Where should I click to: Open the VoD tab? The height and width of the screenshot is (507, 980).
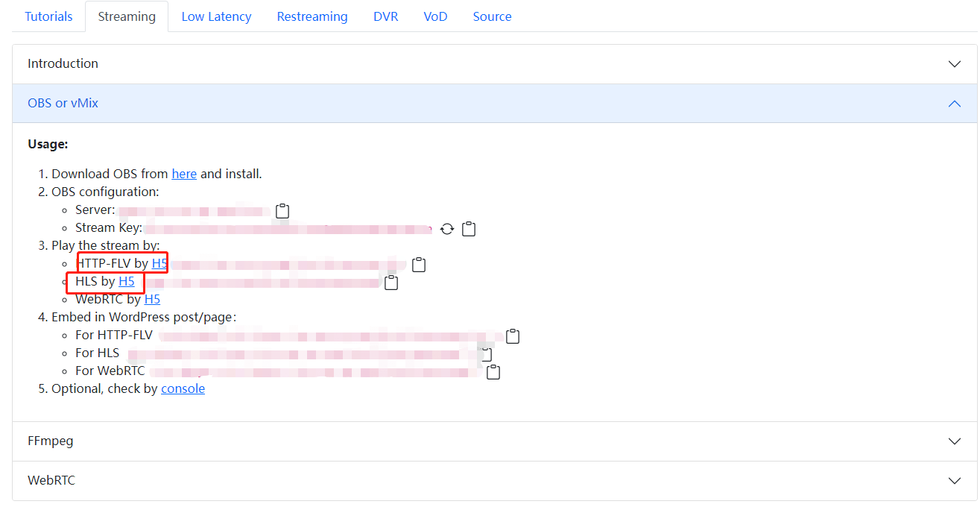tap(435, 16)
